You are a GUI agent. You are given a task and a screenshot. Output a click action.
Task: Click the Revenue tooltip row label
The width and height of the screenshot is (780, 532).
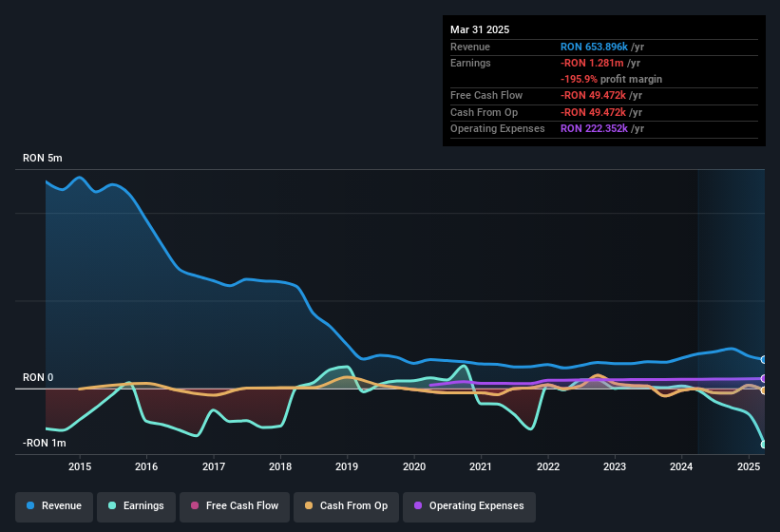click(x=470, y=47)
